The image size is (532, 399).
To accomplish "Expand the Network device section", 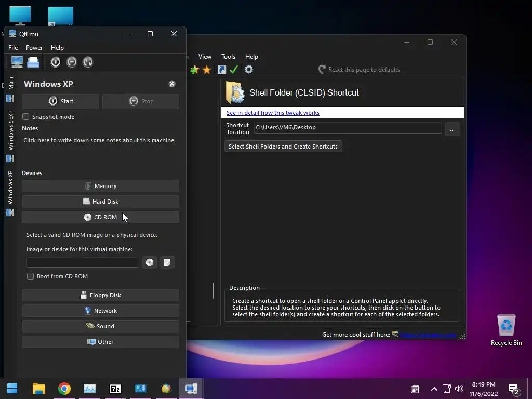I will click(x=100, y=311).
